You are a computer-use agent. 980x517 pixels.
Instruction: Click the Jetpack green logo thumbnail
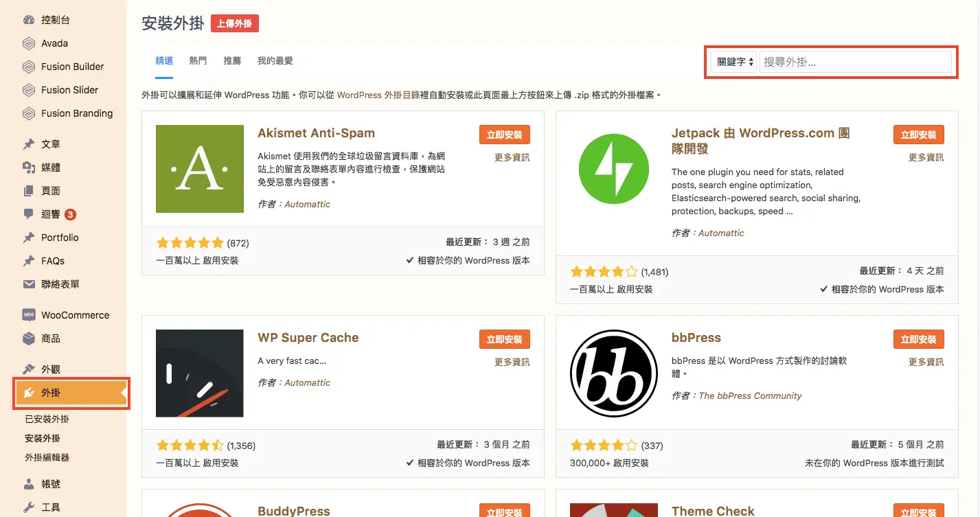point(614,169)
